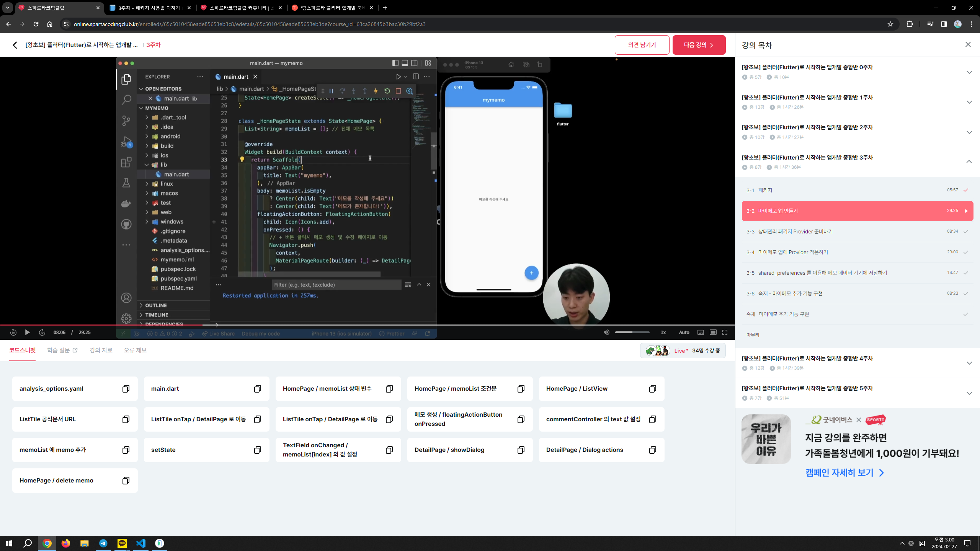Viewport: 980px width, 551px height.
Task: Bookmark this page with the star
Action: point(890,24)
